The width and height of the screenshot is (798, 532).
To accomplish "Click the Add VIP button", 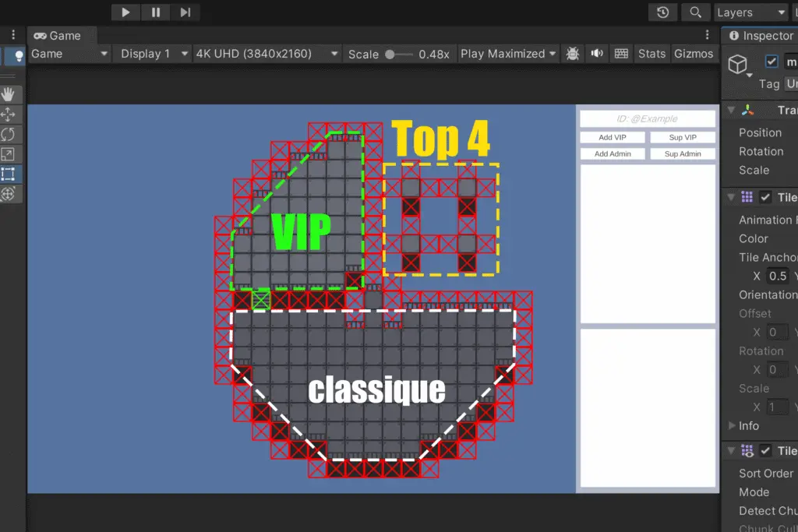I will tap(612, 138).
